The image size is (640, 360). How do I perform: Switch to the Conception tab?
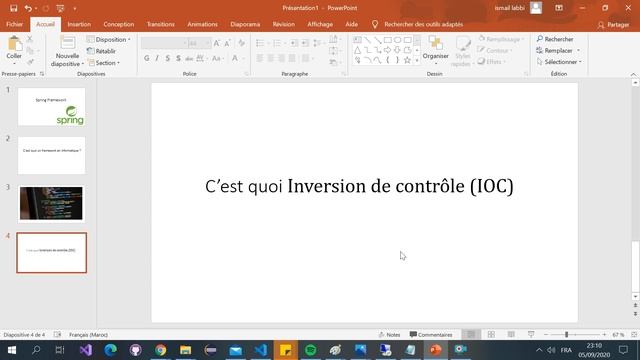(119, 24)
